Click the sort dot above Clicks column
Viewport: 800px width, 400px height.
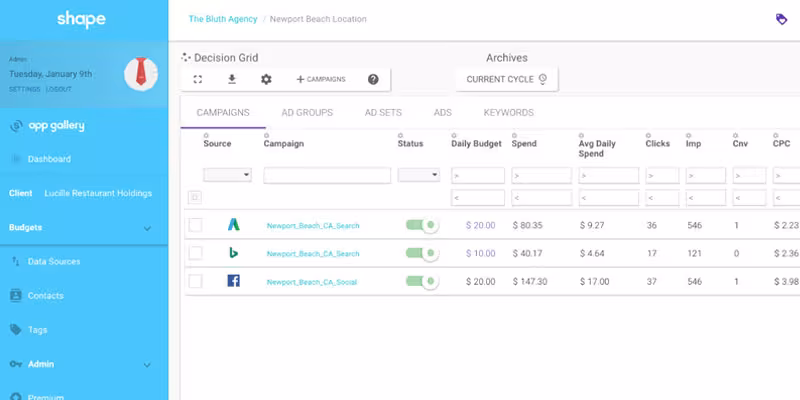pyautogui.click(x=648, y=136)
